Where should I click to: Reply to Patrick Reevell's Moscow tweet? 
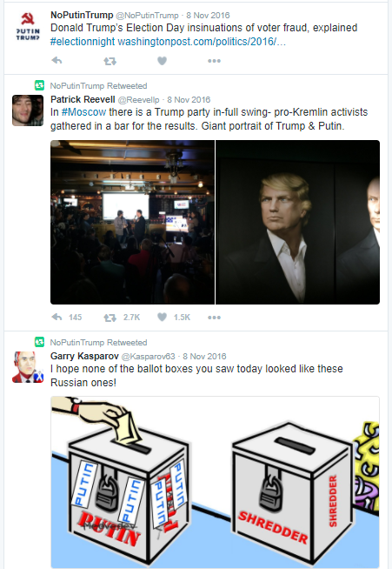(57, 318)
